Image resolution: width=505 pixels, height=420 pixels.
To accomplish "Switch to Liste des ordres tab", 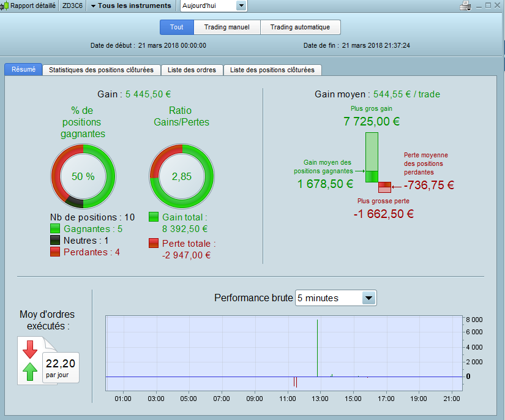I will click(x=192, y=70).
